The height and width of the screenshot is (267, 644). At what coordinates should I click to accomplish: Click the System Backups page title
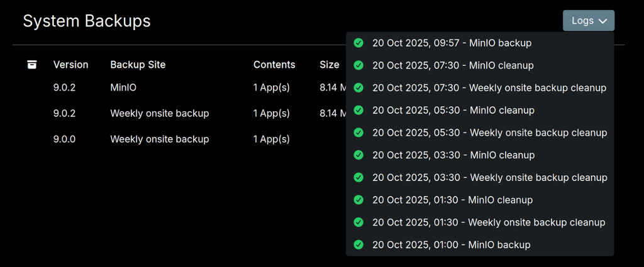coord(87,21)
